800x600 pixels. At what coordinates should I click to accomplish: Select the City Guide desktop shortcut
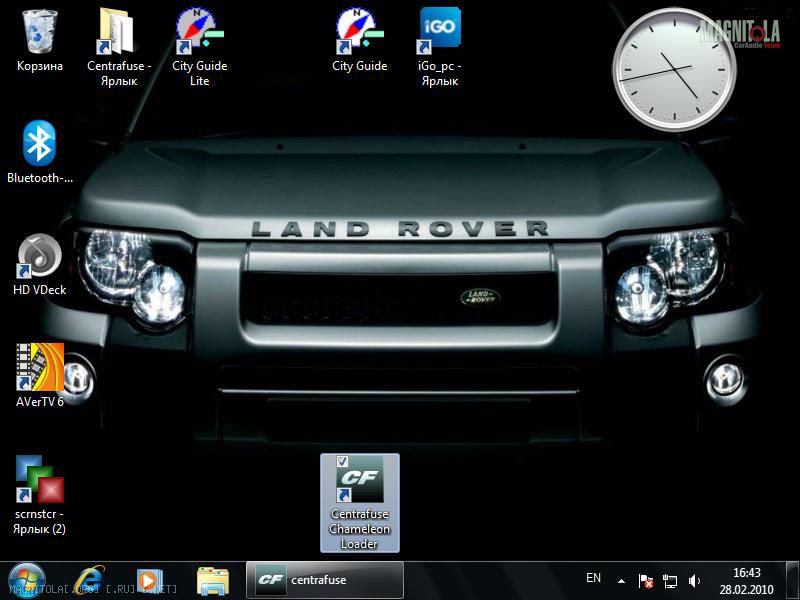[x=360, y=40]
